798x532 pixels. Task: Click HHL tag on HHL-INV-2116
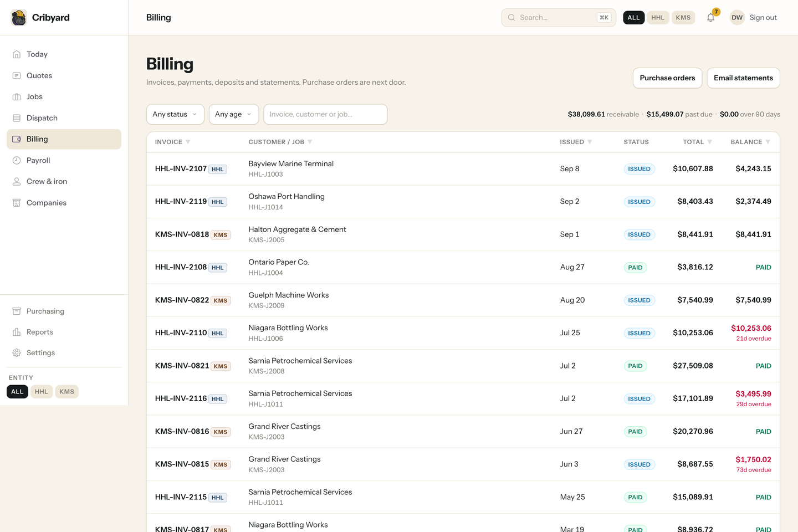[218, 399]
